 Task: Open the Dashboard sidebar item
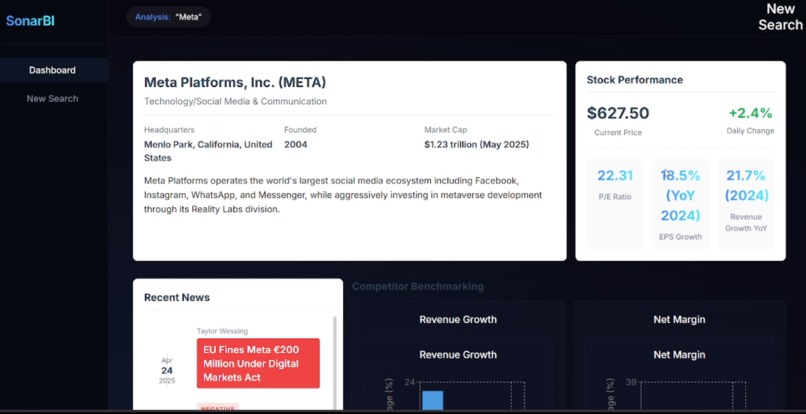coord(53,70)
